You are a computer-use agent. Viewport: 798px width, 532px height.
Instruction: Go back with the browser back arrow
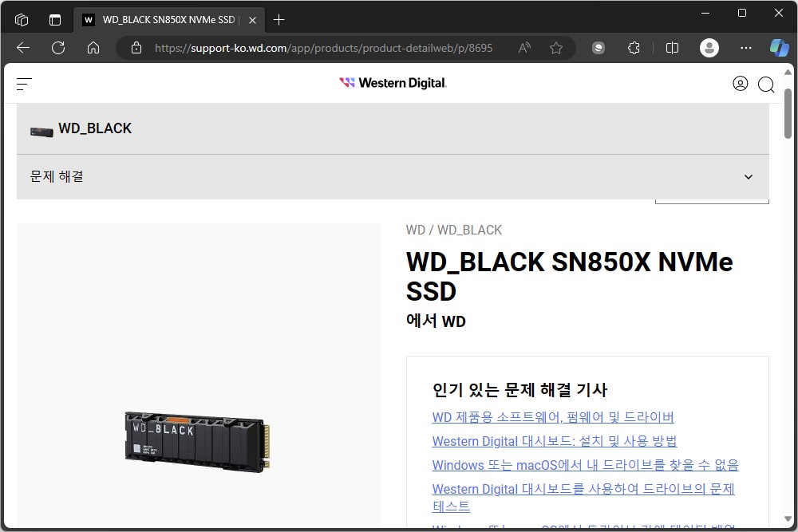point(23,48)
